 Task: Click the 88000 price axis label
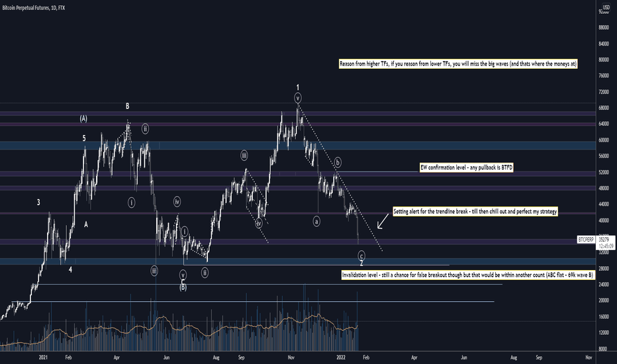pyautogui.click(x=604, y=28)
